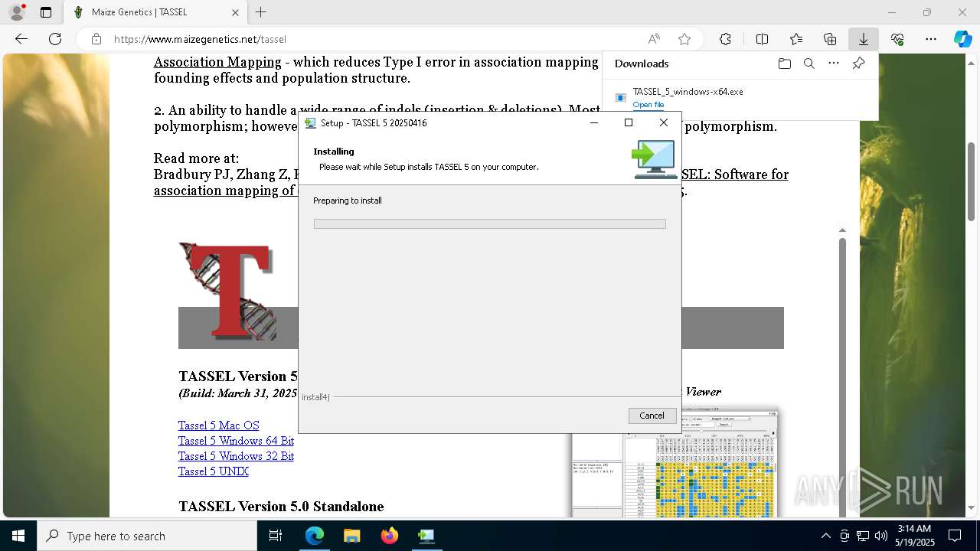Follow the Association Mapping link
The image size is (980, 551).
point(217,62)
